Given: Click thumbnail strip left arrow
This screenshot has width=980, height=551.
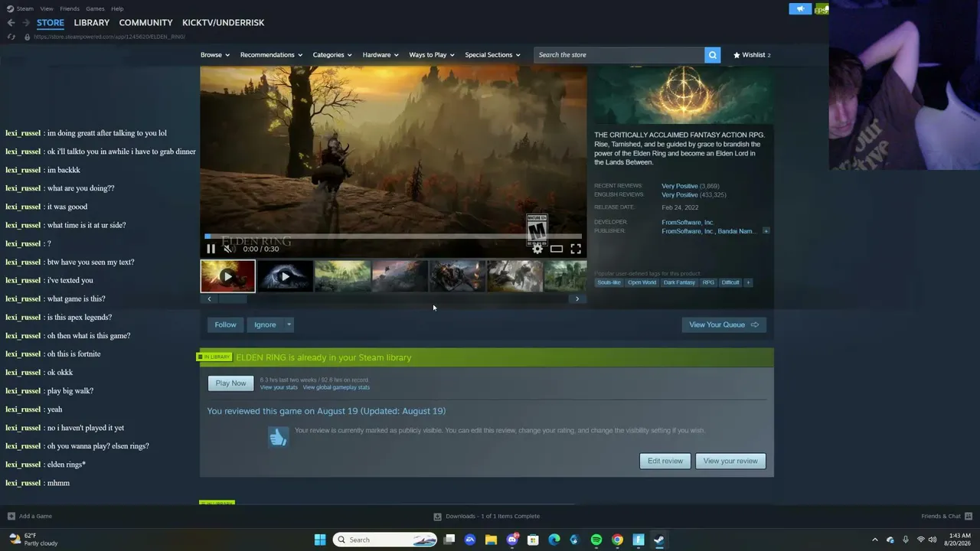Looking at the screenshot, I should 209,299.
